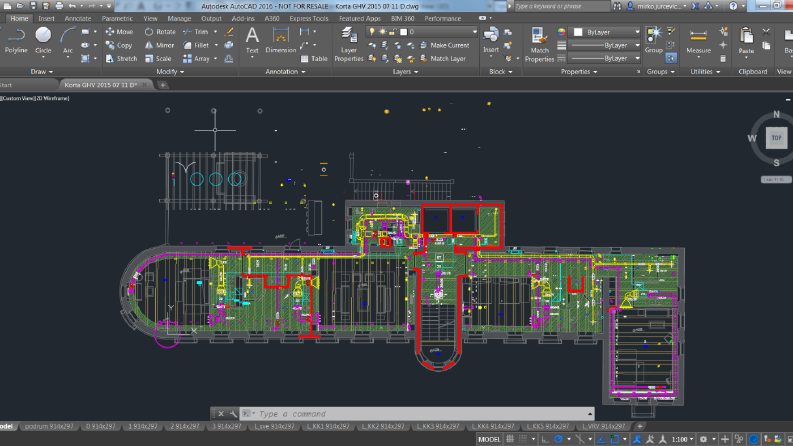This screenshot has width=793, height=446.
Task: Activate the Copy tool in Modify
Action: coord(119,45)
